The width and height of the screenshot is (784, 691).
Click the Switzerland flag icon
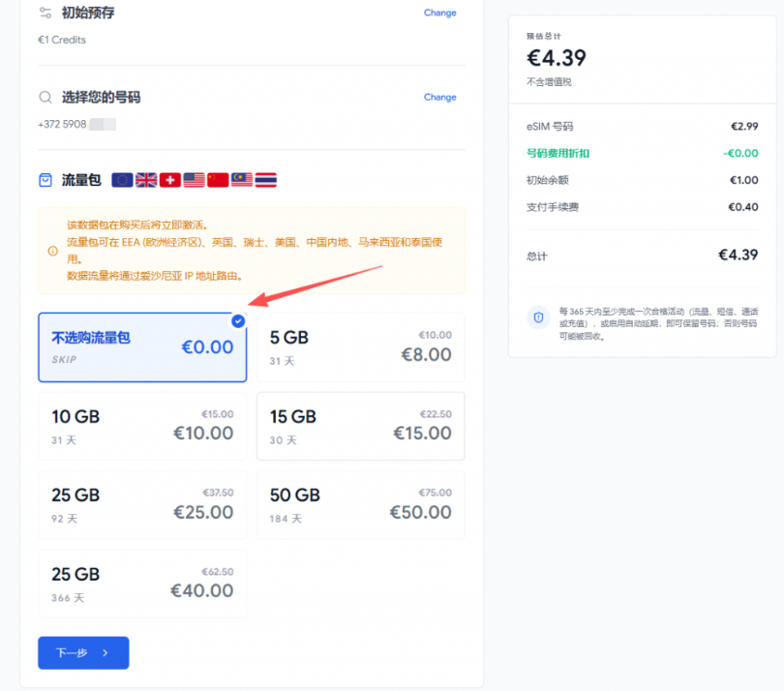(x=170, y=180)
